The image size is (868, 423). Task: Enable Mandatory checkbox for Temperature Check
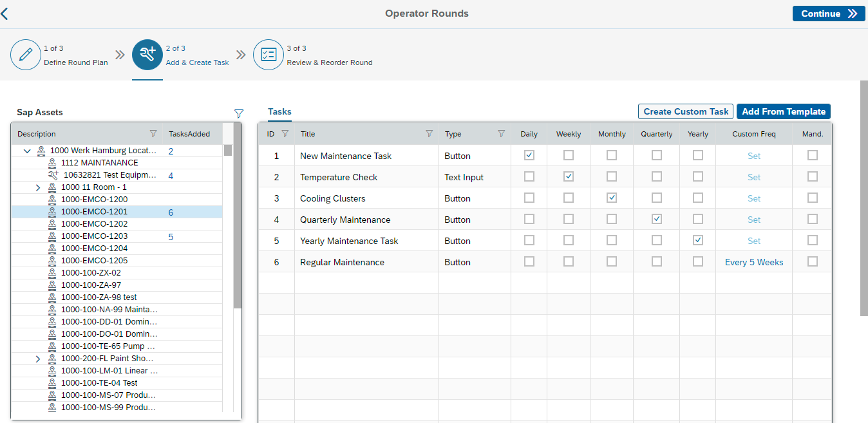point(813,176)
